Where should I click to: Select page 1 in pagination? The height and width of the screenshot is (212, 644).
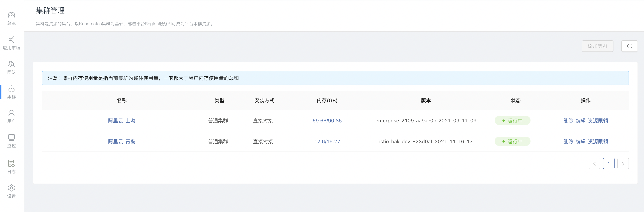pyautogui.click(x=608, y=164)
